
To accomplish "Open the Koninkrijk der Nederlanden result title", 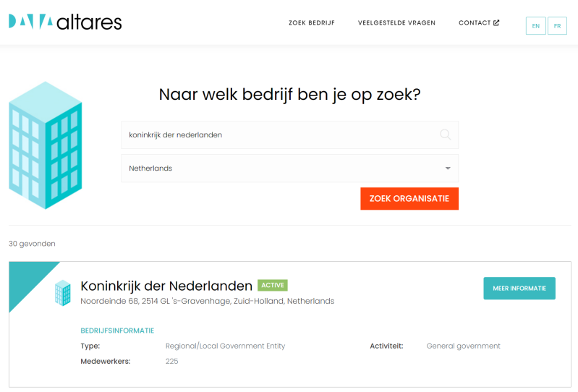I will (x=166, y=286).
